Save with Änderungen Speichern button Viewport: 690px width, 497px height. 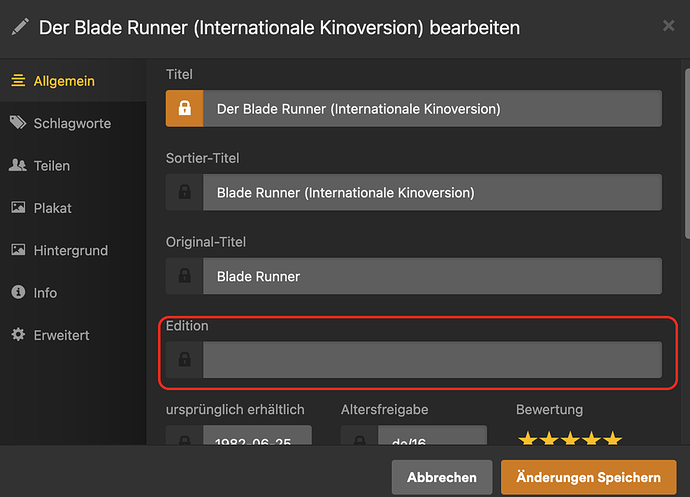click(588, 477)
